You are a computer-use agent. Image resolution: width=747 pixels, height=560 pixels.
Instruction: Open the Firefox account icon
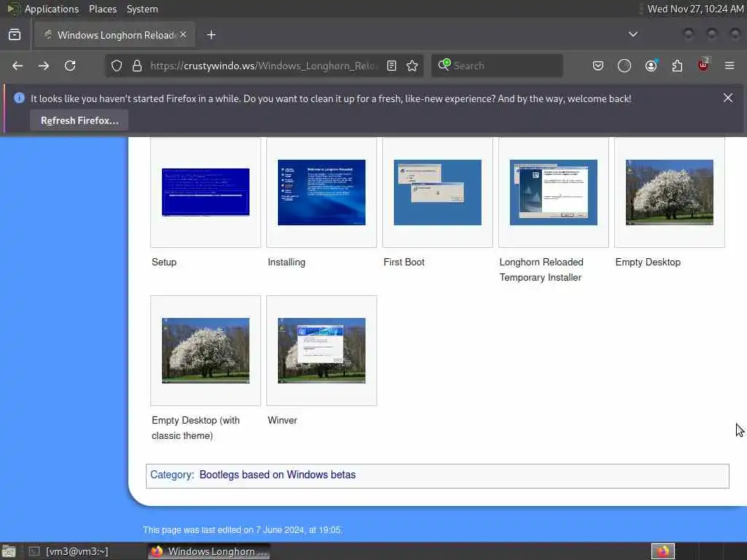651,66
